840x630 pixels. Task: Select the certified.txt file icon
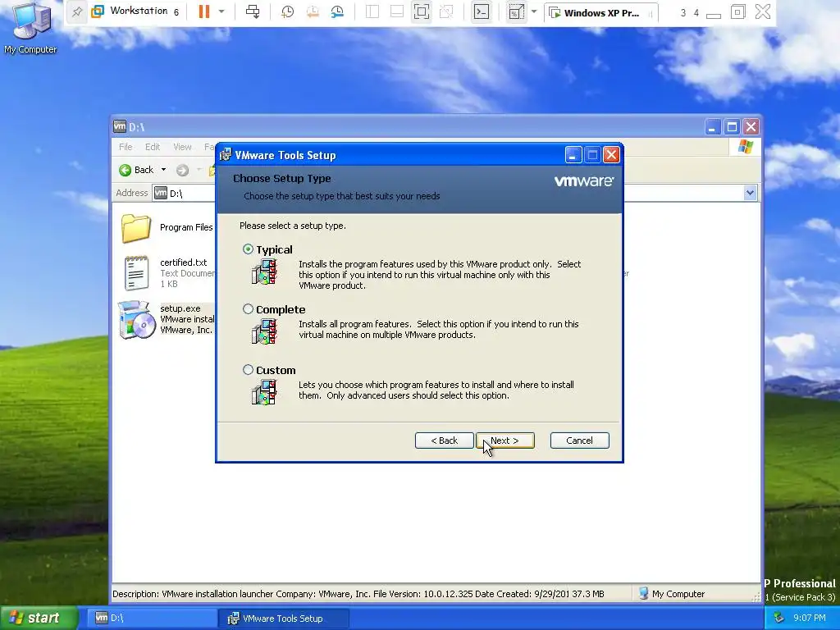tap(136, 273)
